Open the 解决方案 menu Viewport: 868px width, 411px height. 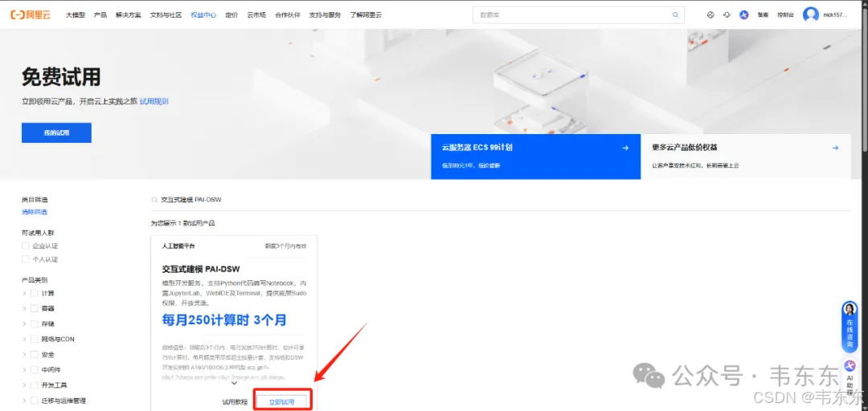129,15
